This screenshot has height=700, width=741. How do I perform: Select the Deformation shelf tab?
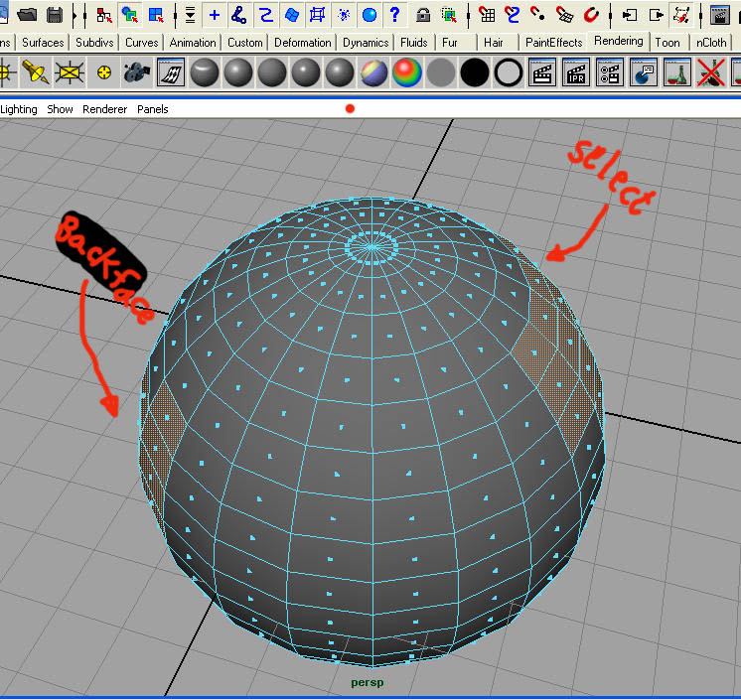(x=302, y=43)
